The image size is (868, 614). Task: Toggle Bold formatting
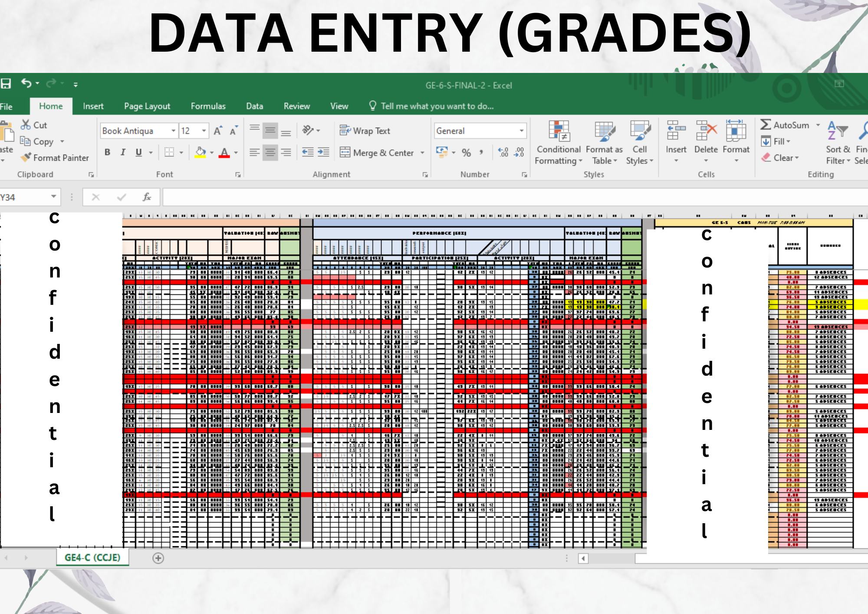[x=107, y=152]
